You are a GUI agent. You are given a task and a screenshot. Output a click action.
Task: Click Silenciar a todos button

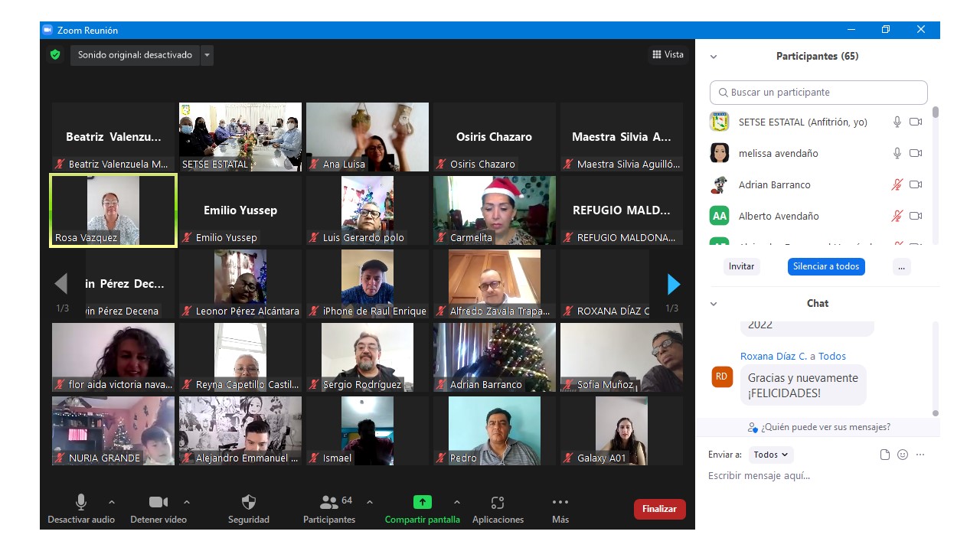[x=826, y=266]
